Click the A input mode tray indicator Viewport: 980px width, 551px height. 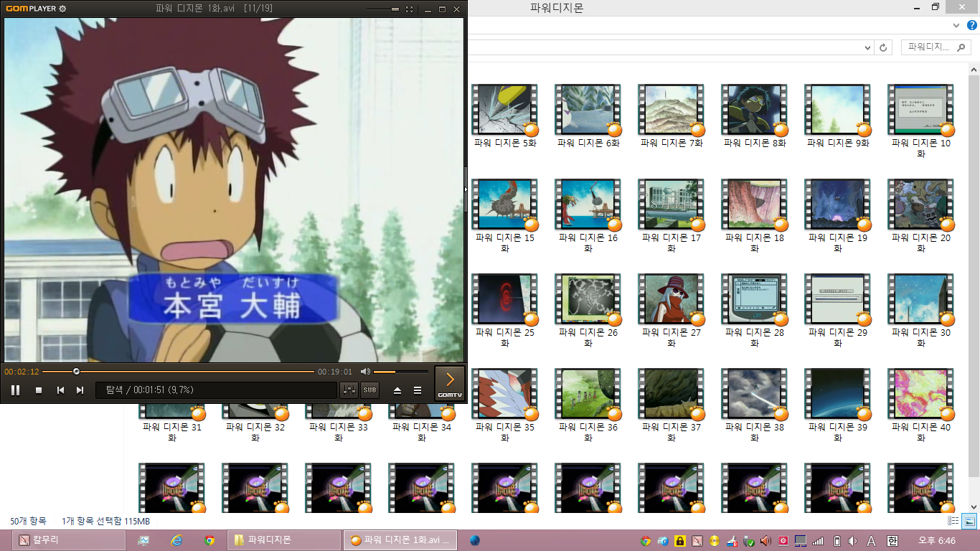tap(872, 541)
